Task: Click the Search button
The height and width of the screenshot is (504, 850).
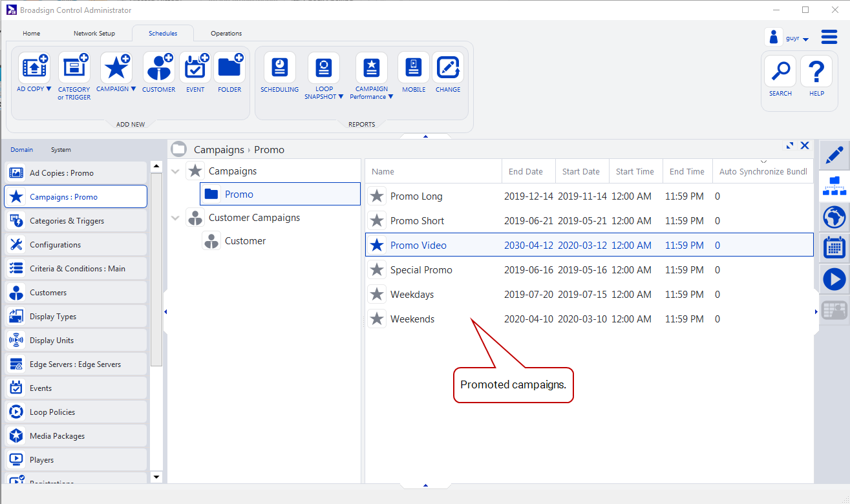Action: (x=780, y=72)
